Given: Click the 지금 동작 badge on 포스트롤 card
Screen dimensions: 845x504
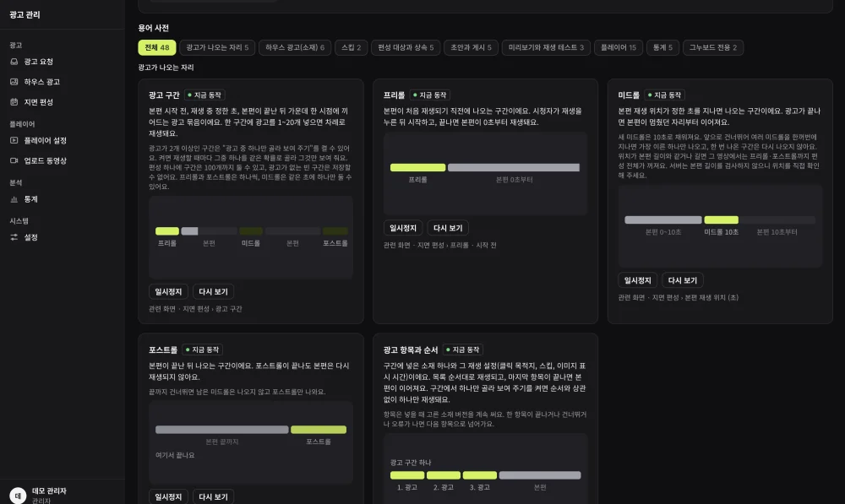Looking at the screenshot, I should (203, 350).
